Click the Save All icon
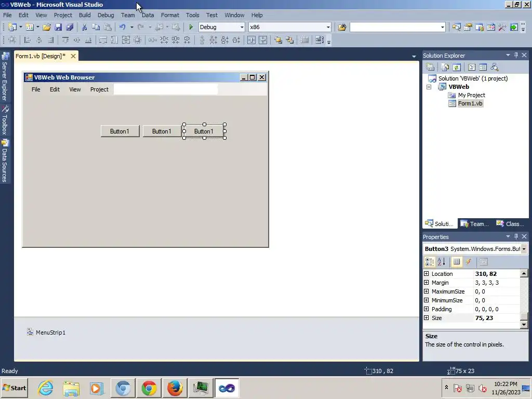The image size is (532, 399). pos(70,27)
